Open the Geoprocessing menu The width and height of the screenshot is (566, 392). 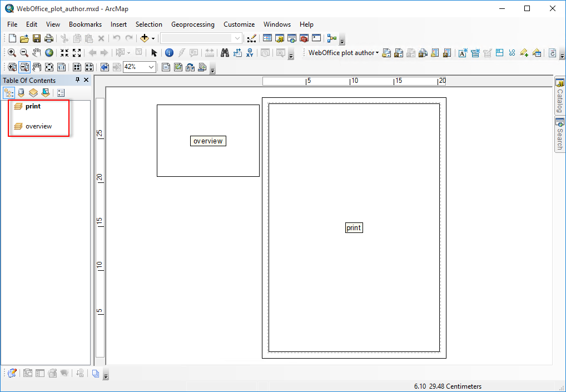192,24
